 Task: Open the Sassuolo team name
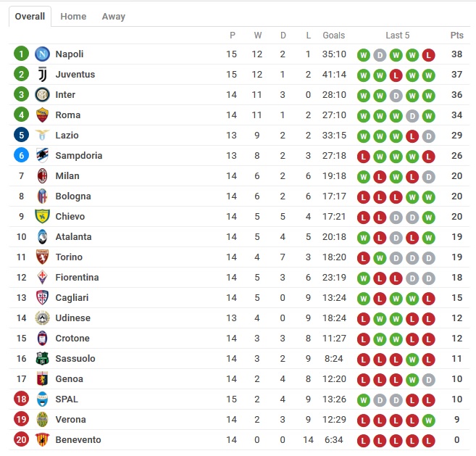pos(75,358)
